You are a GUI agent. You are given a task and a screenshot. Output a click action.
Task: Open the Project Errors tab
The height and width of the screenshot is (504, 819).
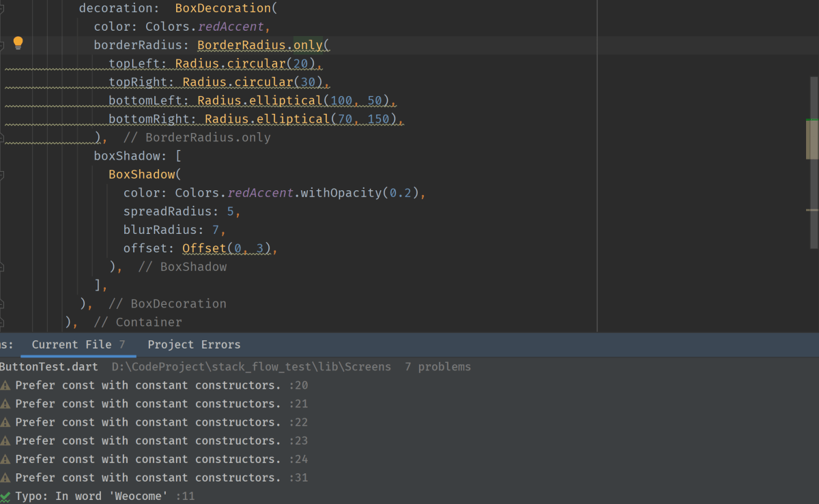[194, 344]
